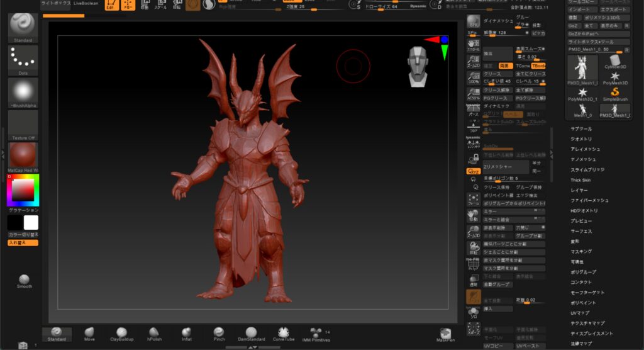Click the 自動グループ button
Image resolution: width=644 pixels, height=350 pixels.
[x=498, y=285]
